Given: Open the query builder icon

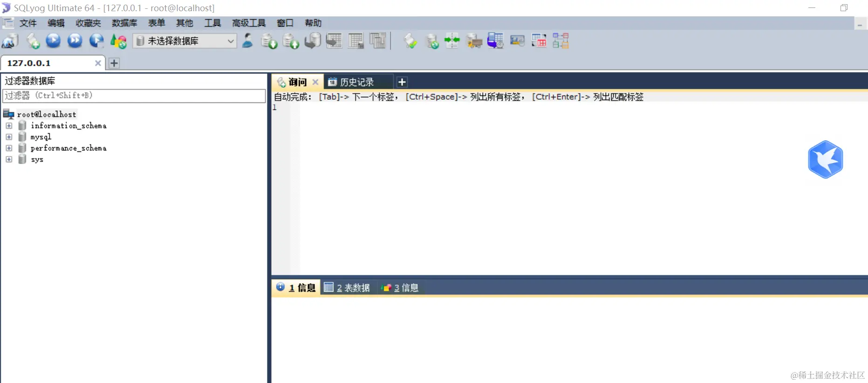Looking at the screenshot, I should 539,41.
